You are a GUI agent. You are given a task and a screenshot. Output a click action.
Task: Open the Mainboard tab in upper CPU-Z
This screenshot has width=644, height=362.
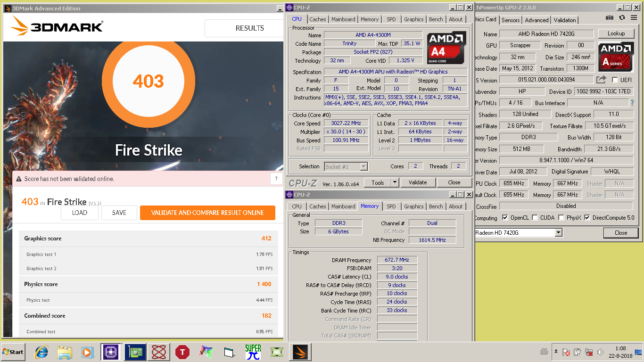[343, 19]
